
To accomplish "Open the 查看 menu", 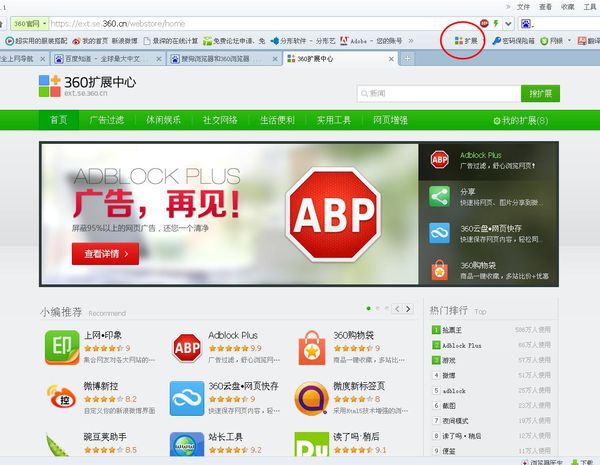I will click(x=545, y=7).
